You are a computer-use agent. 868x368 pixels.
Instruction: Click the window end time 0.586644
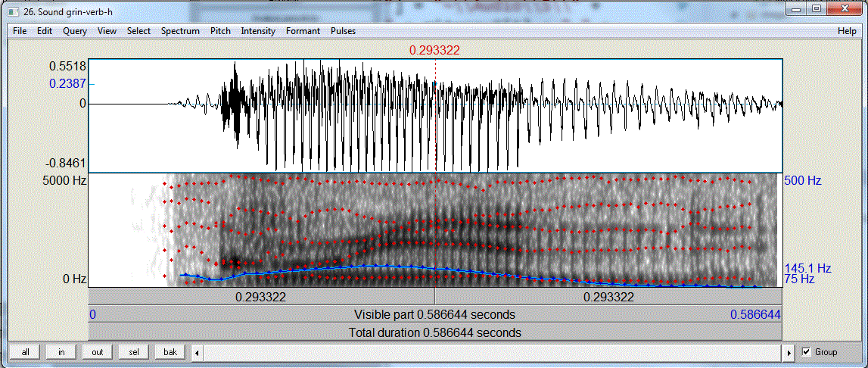[x=756, y=315]
